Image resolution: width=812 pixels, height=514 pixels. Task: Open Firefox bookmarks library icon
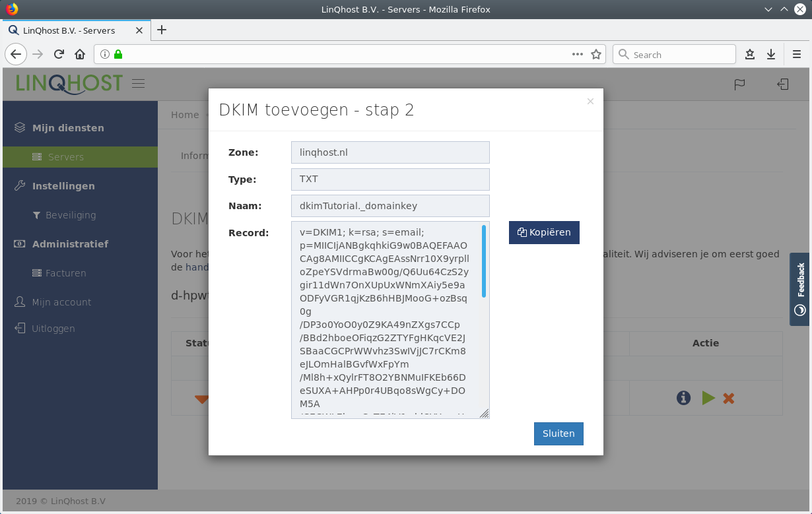[750, 54]
